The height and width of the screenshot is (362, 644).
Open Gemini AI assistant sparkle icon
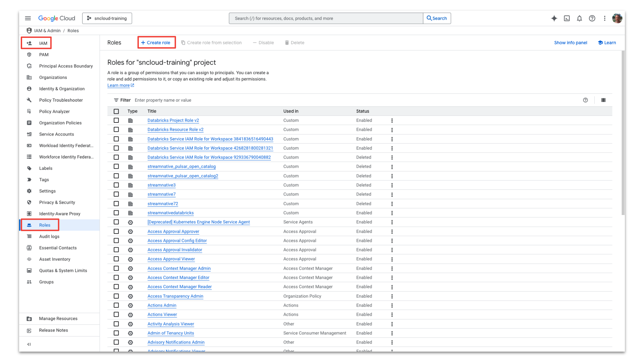tap(554, 18)
